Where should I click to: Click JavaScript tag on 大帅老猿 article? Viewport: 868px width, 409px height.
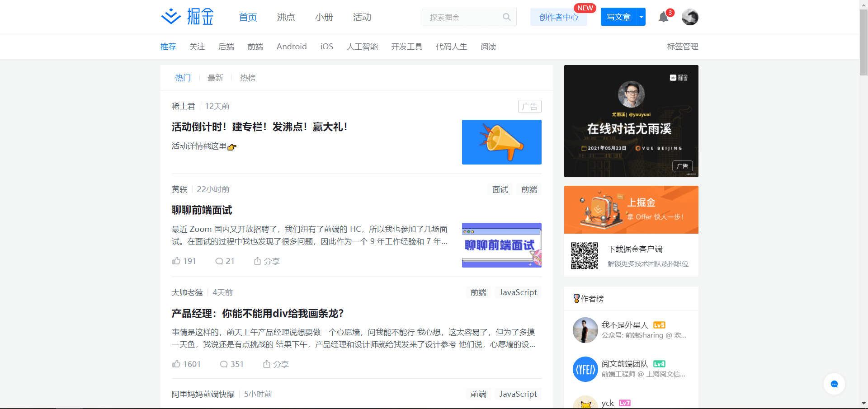coord(518,292)
